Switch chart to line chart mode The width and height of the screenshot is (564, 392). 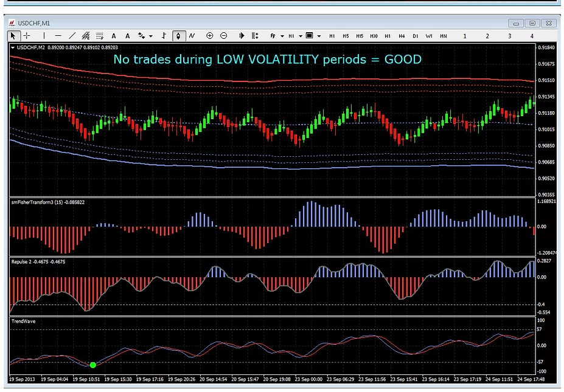coord(192,36)
